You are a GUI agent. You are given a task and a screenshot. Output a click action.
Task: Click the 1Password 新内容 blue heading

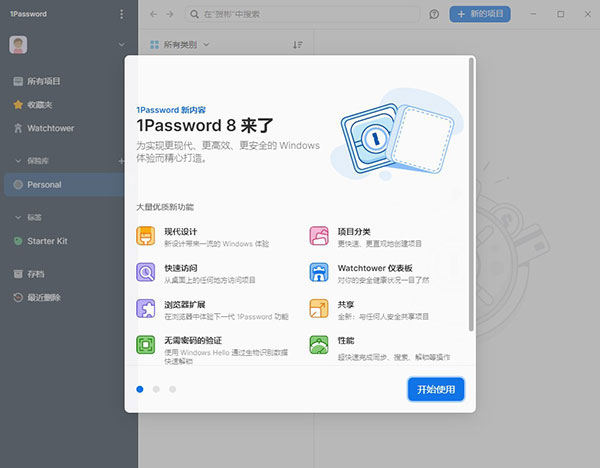[x=171, y=110]
